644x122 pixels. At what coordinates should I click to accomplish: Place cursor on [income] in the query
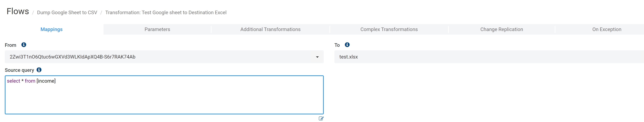point(46,81)
